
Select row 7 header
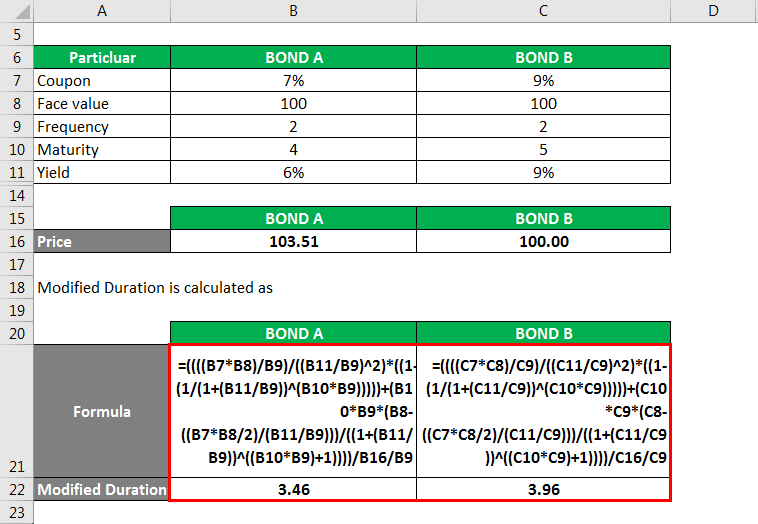coord(16,80)
